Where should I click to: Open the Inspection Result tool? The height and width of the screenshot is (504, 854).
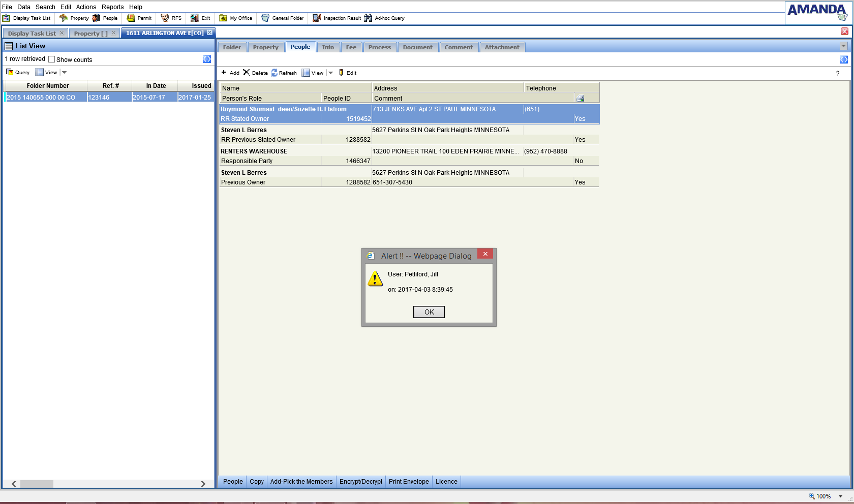click(317, 18)
